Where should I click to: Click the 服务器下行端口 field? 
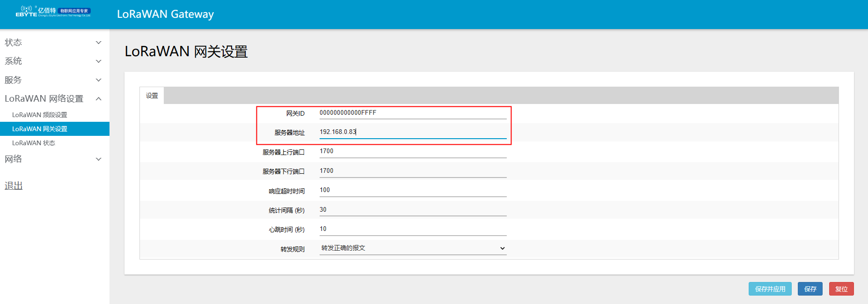click(x=412, y=171)
